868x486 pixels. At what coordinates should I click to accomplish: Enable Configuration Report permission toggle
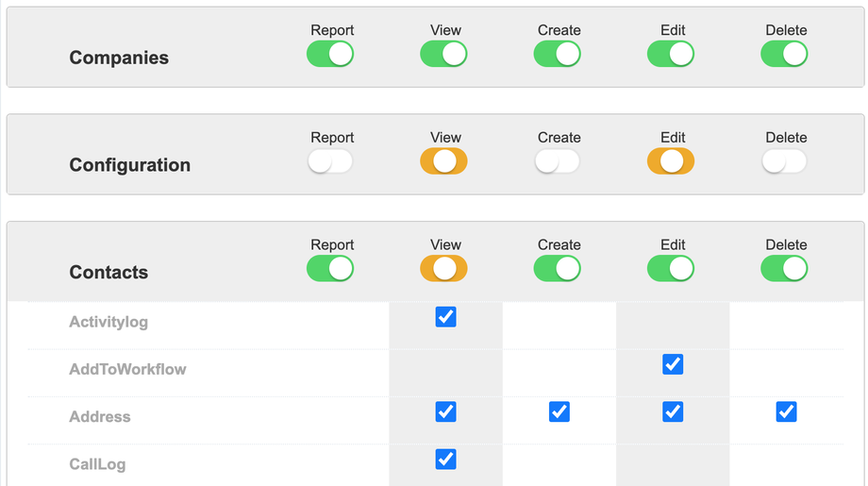(x=330, y=161)
